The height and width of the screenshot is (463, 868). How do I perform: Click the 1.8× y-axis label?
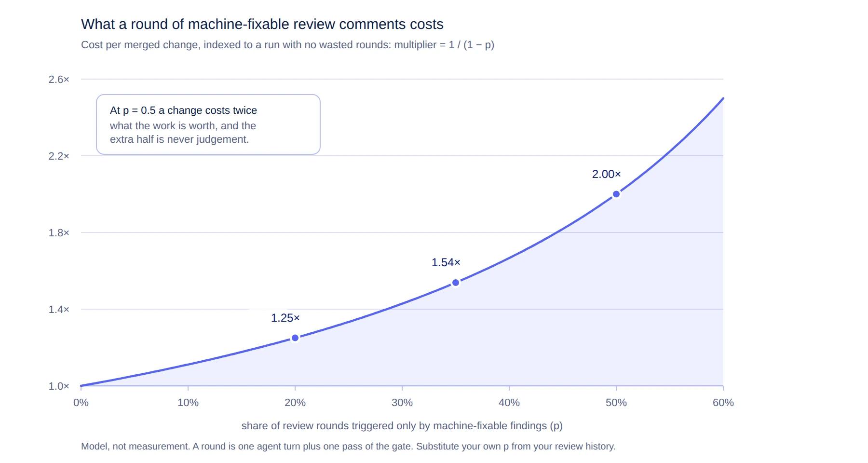point(59,233)
